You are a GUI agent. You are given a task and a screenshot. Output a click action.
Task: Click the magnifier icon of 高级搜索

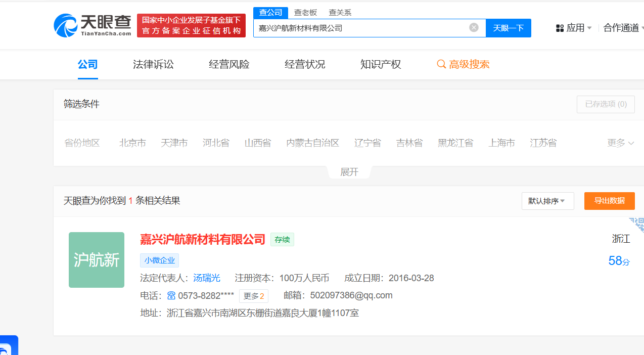click(441, 64)
